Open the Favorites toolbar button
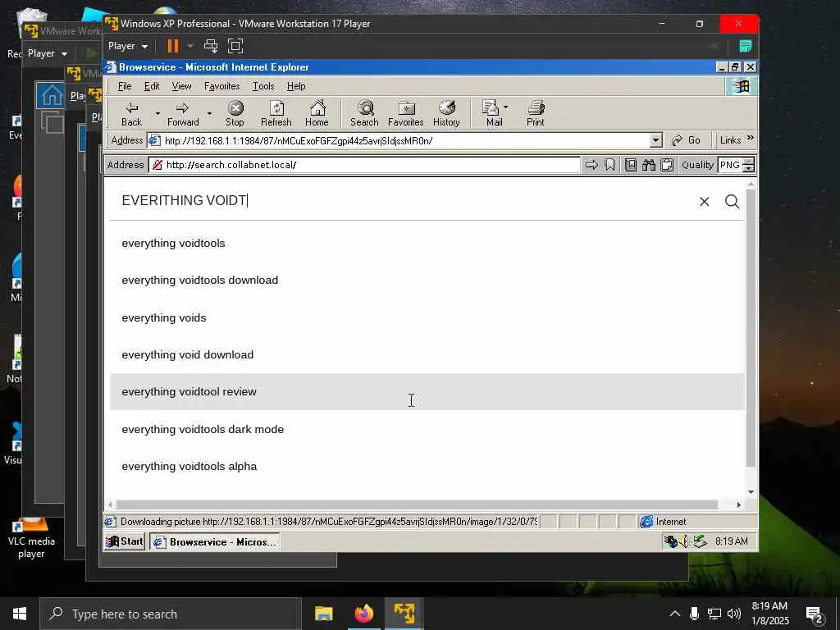 pyautogui.click(x=406, y=113)
